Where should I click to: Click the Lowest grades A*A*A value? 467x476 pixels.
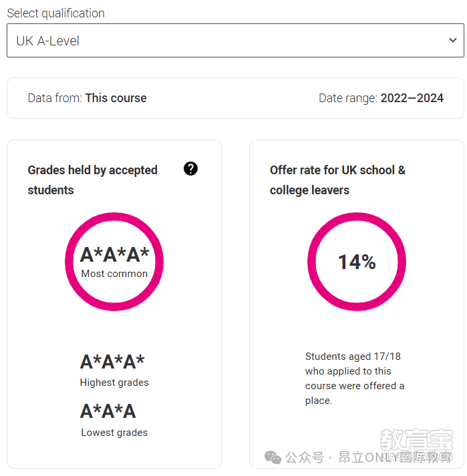[108, 411]
